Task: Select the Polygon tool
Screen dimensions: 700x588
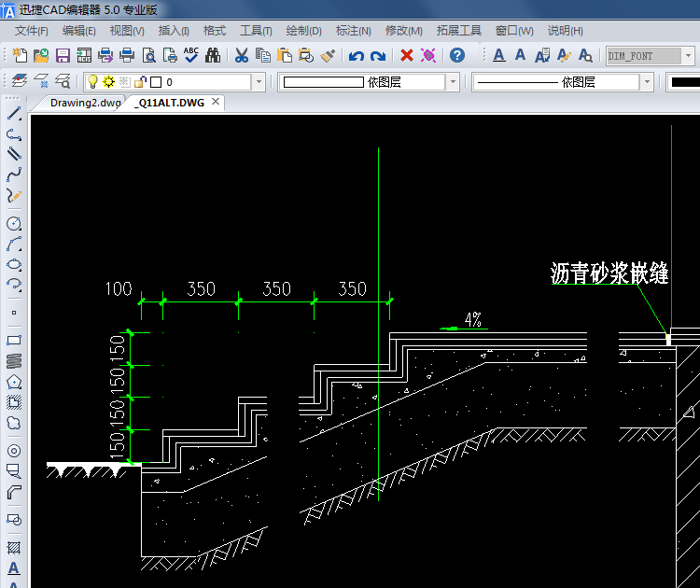Action: click(x=14, y=382)
